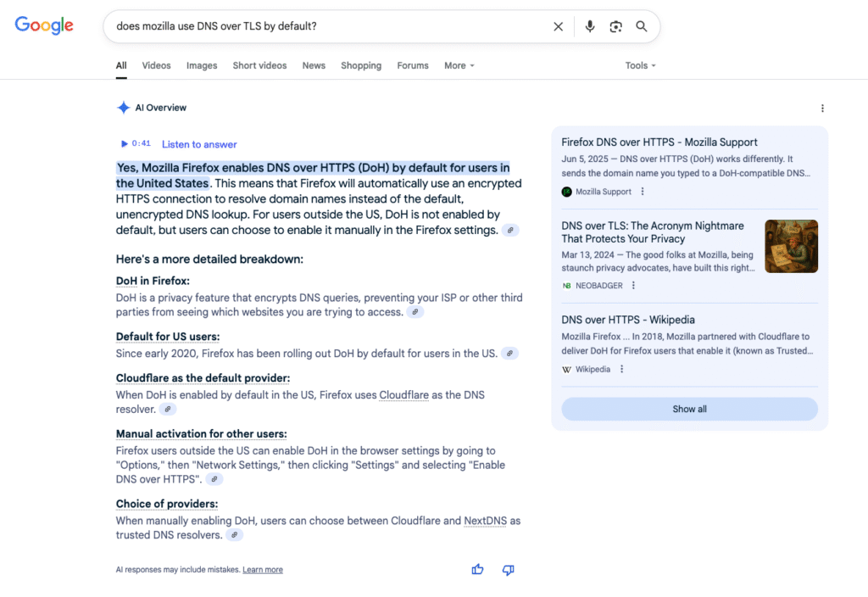The image size is (868, 597).
Task: Click the Choice of providers heading
Action: coord(167,504)
